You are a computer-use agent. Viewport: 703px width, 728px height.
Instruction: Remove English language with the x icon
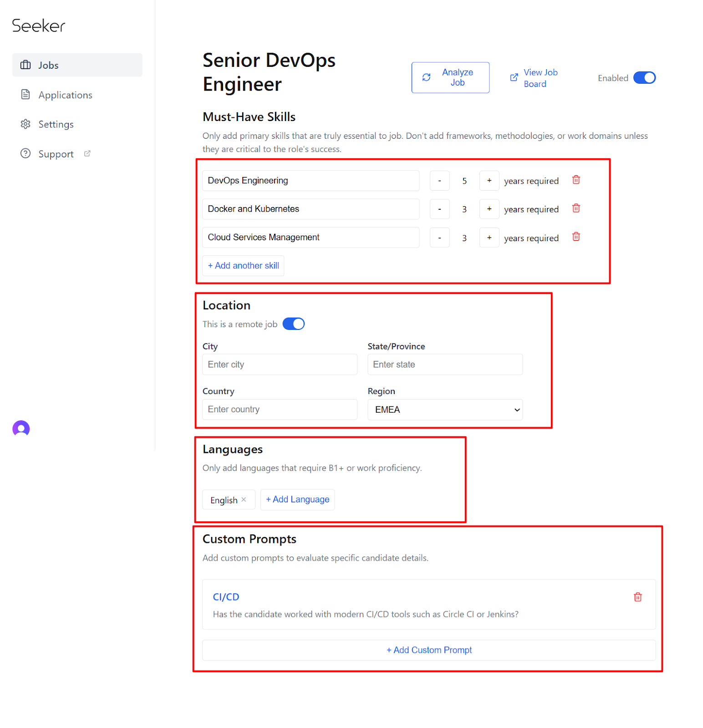(244, 500)
